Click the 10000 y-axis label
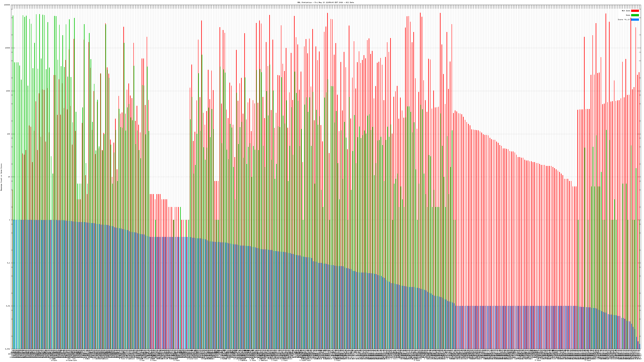Image resolution: width=644 pixels, height=362 pixels. (8, 48)
